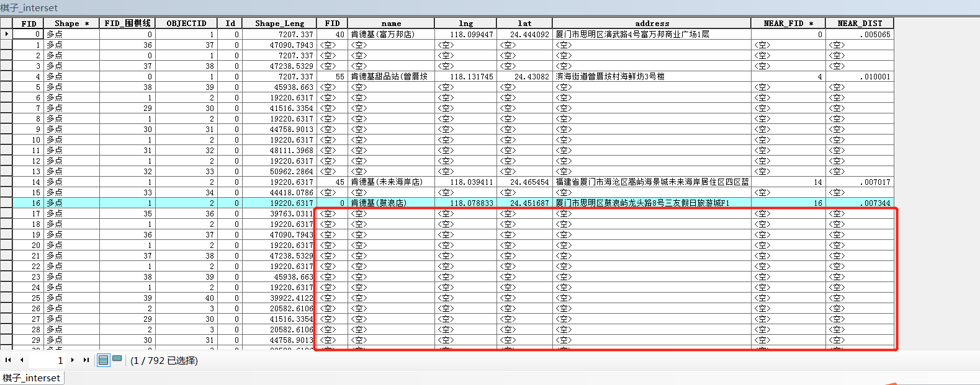The height and width of the screenshot is (385, 980).
Task: Select the address column header
Action: pos(652,24)
